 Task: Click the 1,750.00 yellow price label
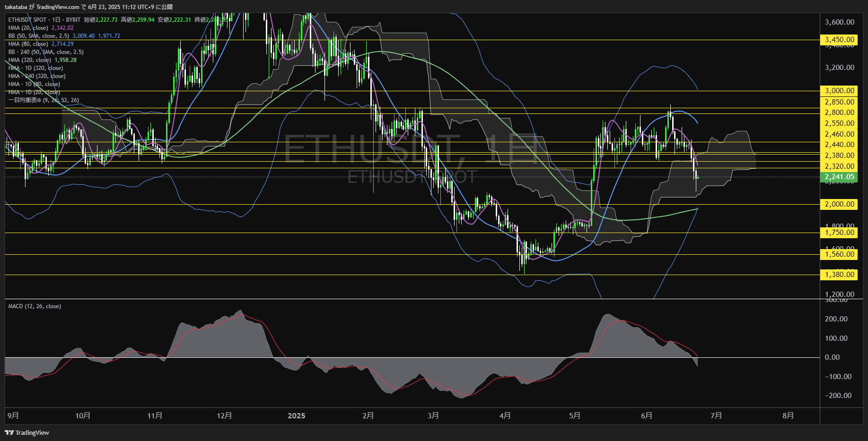(839, 233)
